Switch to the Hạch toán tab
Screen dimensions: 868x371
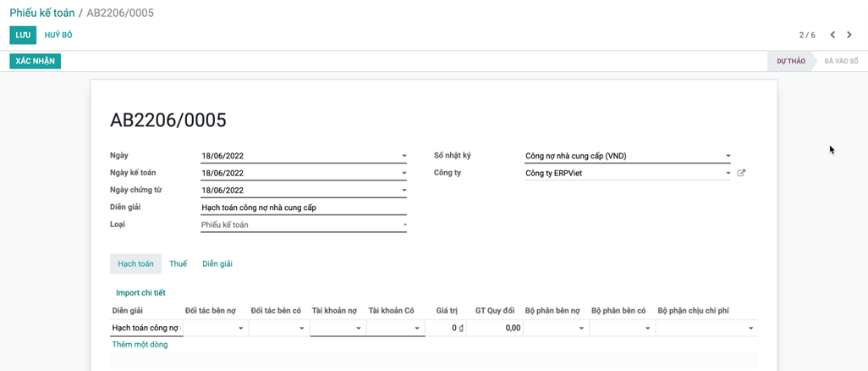tap(135, 264)
